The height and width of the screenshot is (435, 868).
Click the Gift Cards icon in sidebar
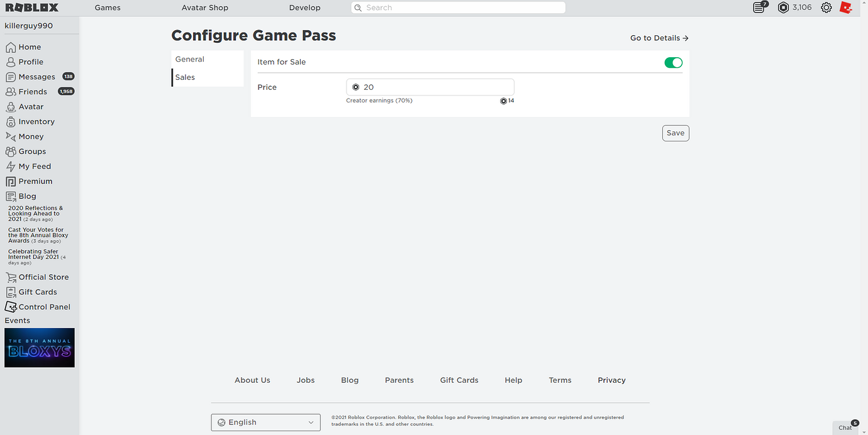[x=11, y=292]
